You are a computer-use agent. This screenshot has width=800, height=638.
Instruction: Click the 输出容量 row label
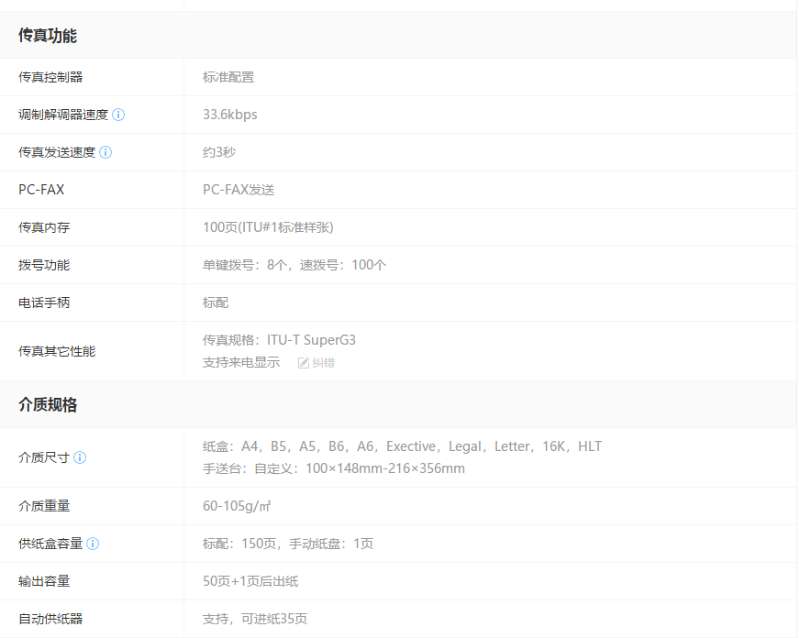point(44,581)
